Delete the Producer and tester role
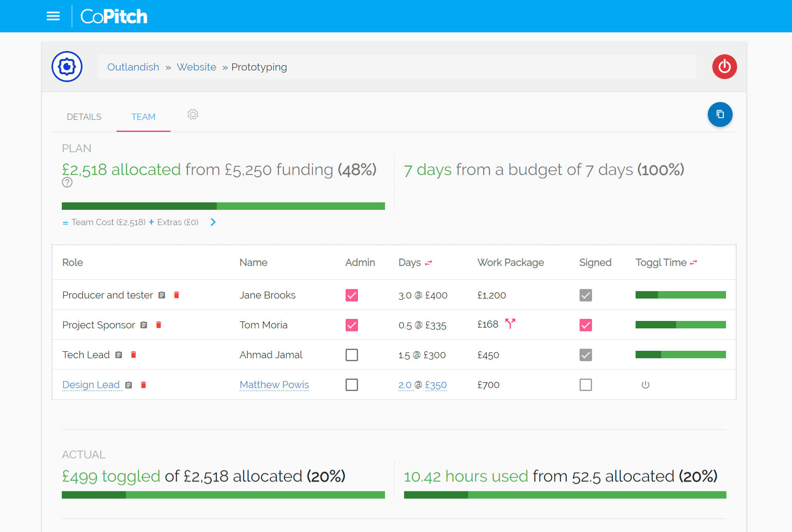Screen dimensions: 792x532 (x=176, y=295)
